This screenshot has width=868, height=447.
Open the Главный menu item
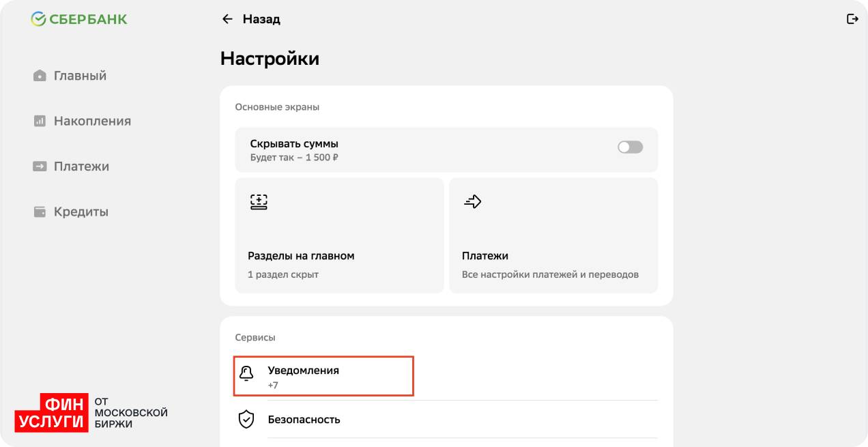pos(80,76)
